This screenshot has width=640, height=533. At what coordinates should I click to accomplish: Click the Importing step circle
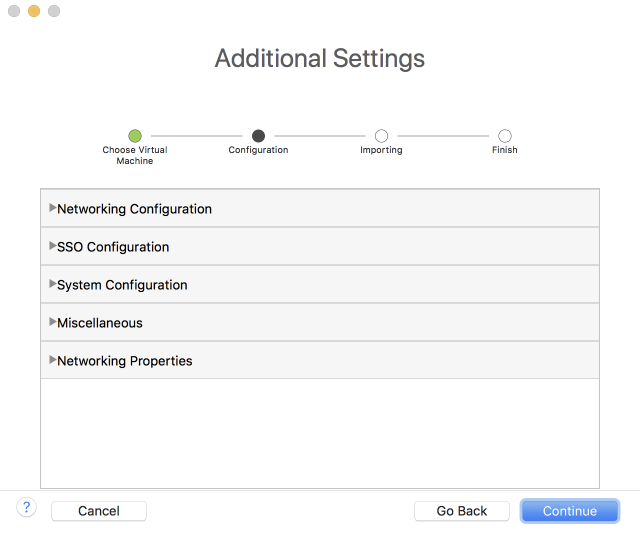pyautogui.click(x=381, y=136)
